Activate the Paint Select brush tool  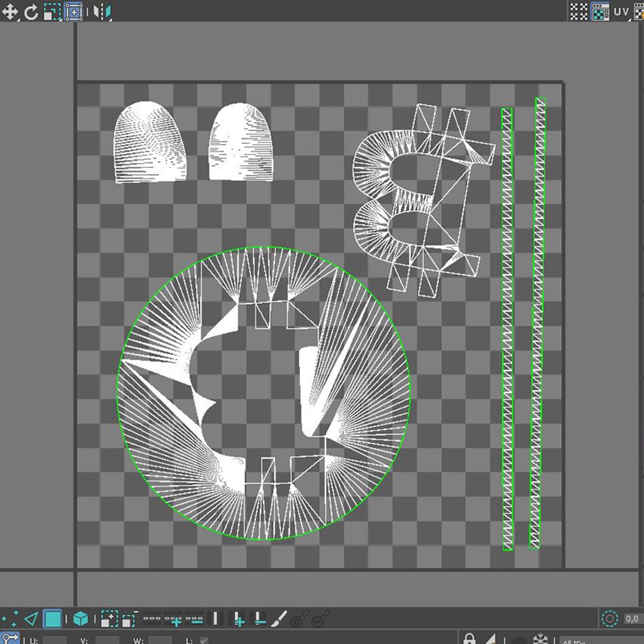279,619
